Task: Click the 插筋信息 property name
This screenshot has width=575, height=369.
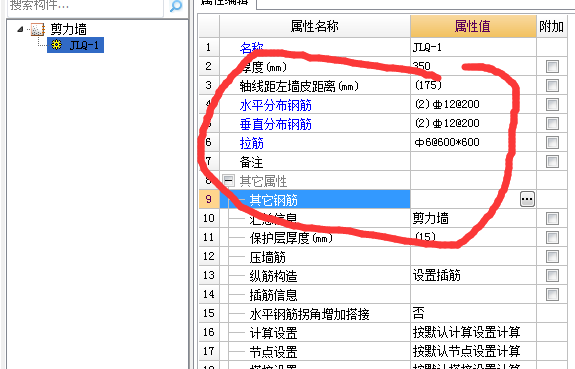Action: (273, 295)
